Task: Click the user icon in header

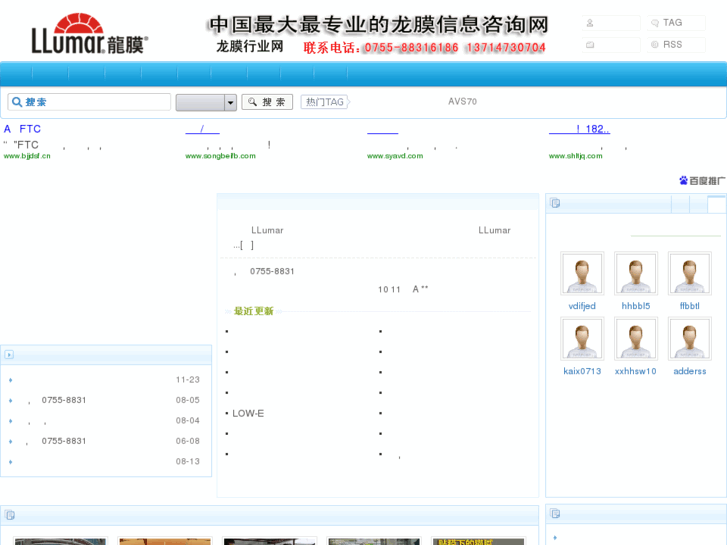Action: coord(590,23)
